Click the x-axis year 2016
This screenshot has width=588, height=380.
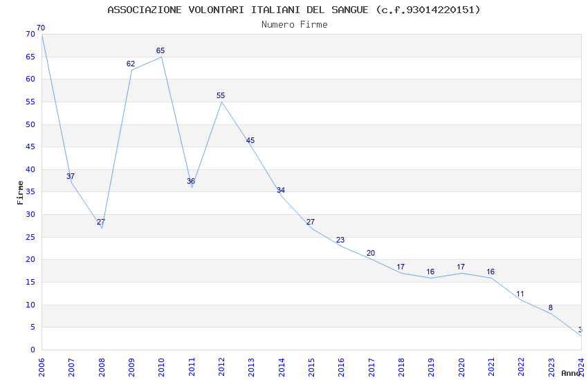(341, 367)
